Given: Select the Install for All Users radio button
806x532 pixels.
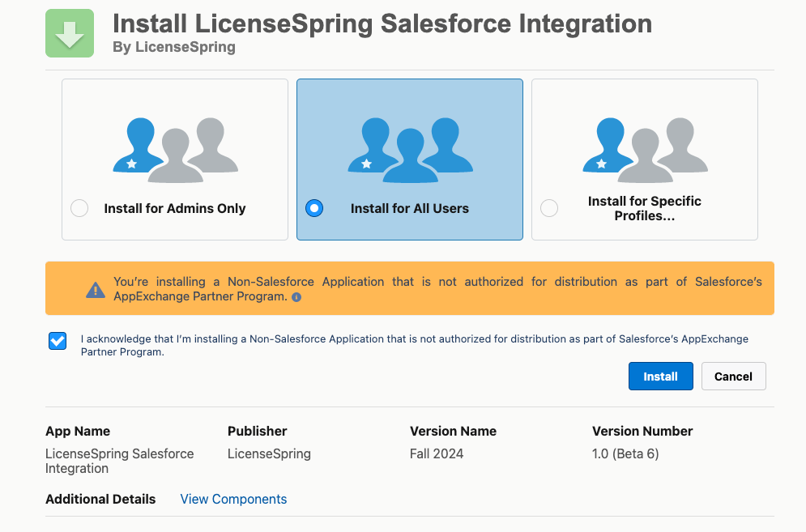Looking at the screenshot, I should pyautogui.click(x=314, y=208).
